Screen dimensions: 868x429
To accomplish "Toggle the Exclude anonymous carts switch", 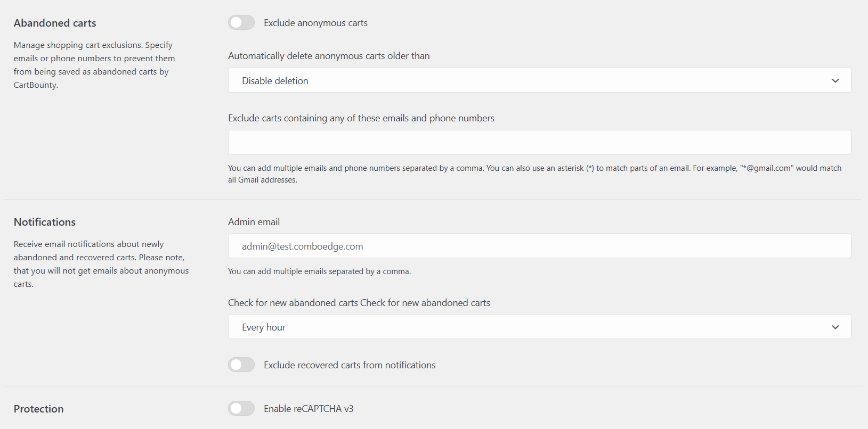I will point(241,22).
